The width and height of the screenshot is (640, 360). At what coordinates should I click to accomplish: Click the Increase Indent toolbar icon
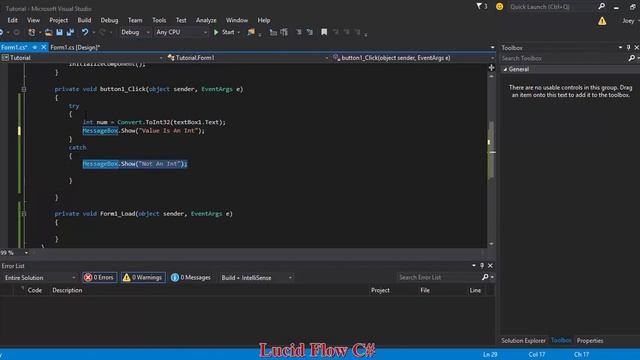310,32
